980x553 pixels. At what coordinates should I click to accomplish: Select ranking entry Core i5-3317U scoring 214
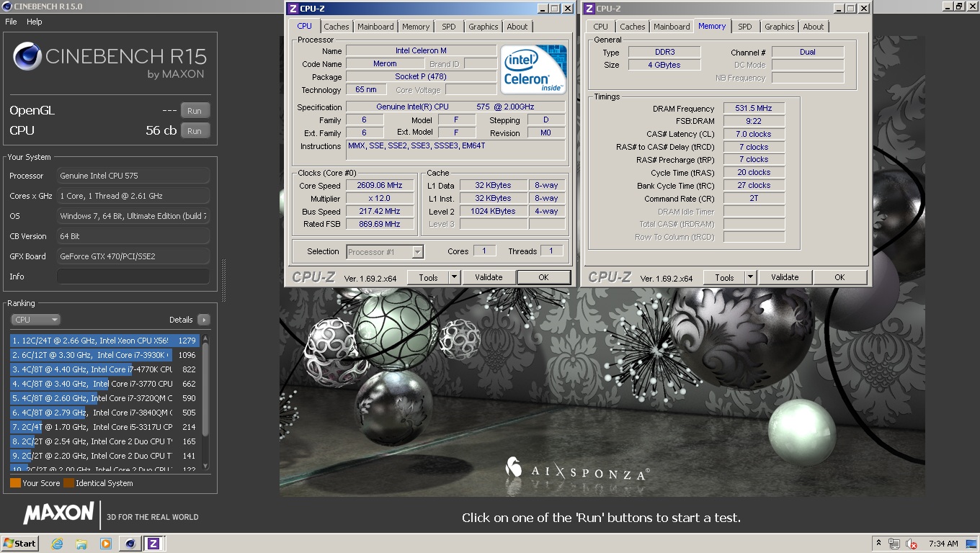pyautogui.click(x=104, y=427)
